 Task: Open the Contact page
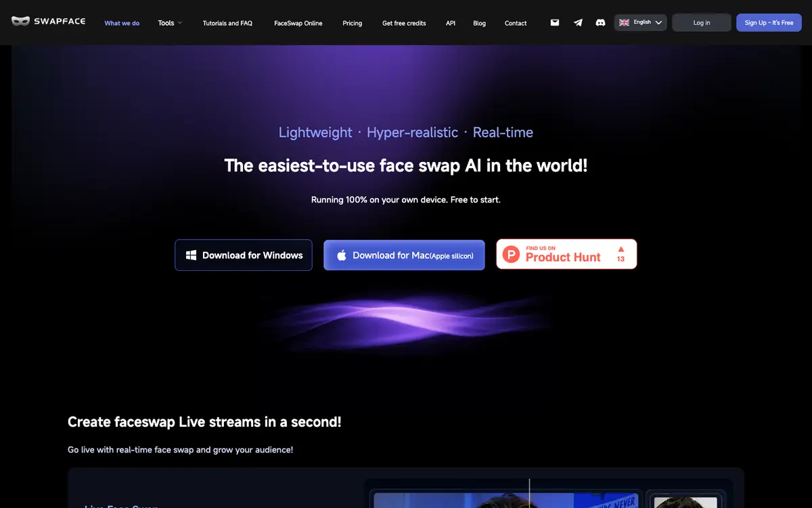coord(516,23)
